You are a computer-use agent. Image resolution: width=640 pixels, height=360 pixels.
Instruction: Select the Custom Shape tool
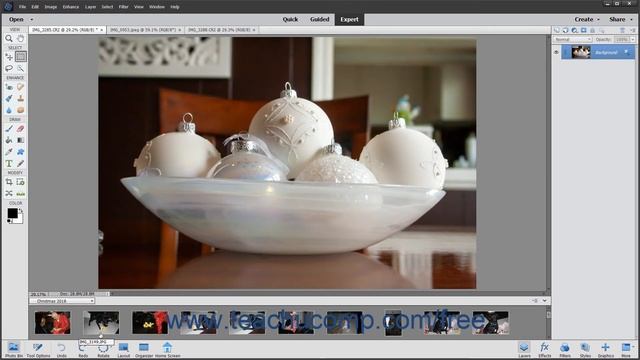tap(20, 152)
